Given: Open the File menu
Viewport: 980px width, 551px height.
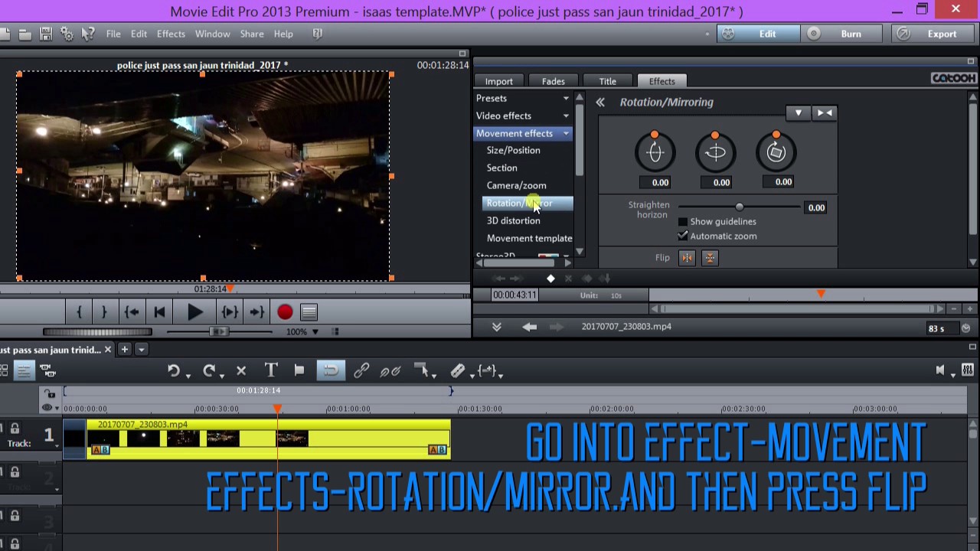Looking at the screenshot, I should [x=113, y=34].
